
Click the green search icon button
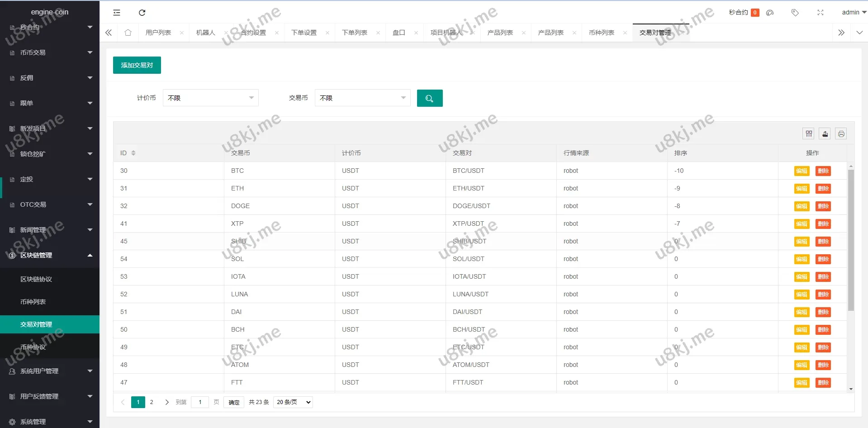tap(429, 98)
